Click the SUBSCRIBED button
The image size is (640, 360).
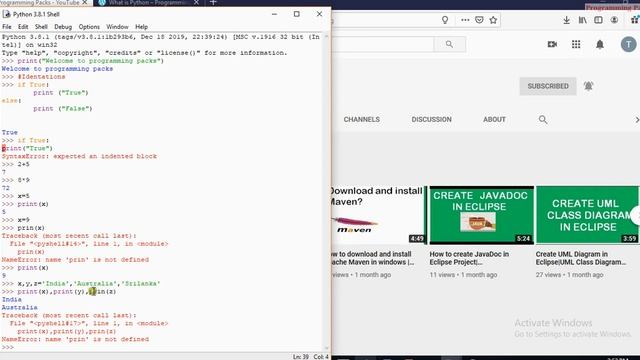(x=548, y=86)
